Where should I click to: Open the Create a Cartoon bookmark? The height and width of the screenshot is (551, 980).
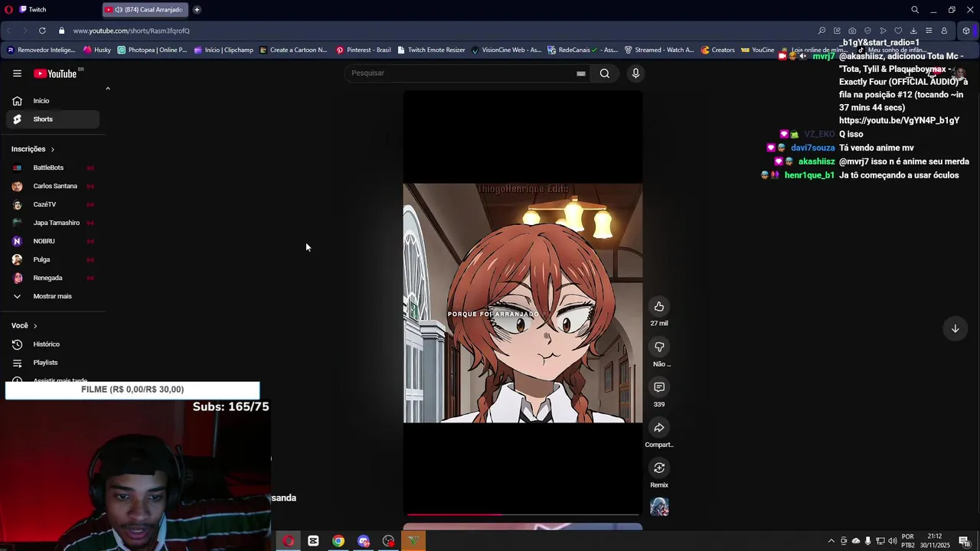point(293,50)
